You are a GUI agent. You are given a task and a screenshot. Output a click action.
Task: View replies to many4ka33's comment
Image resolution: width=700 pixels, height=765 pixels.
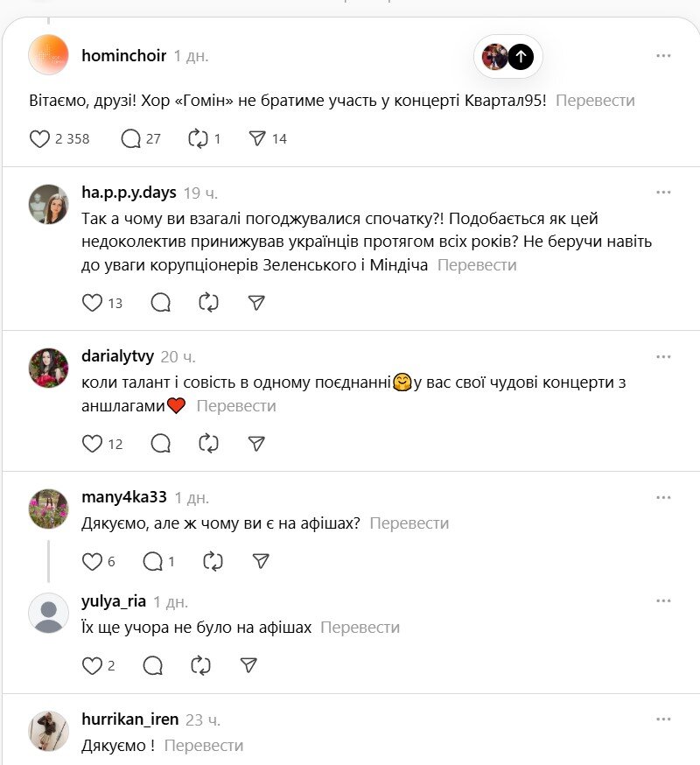(x=153, y=561)
